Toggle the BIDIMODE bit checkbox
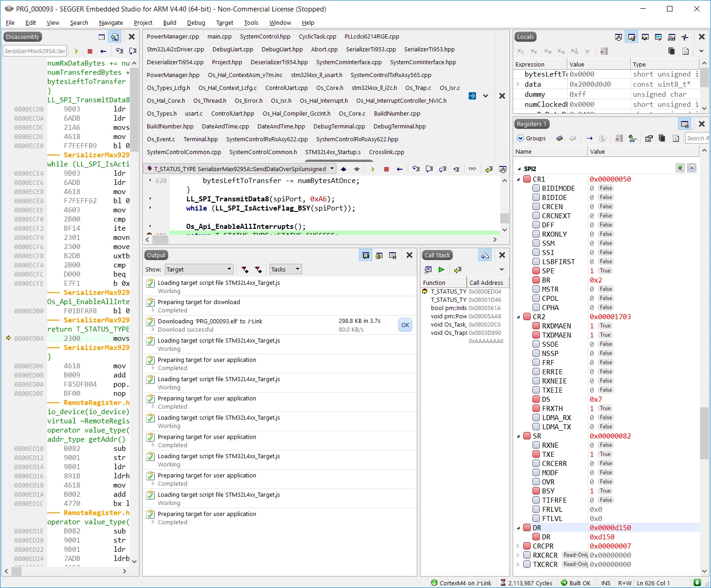The height and width of the screenshot is (588, 711). tap(536, 188)
